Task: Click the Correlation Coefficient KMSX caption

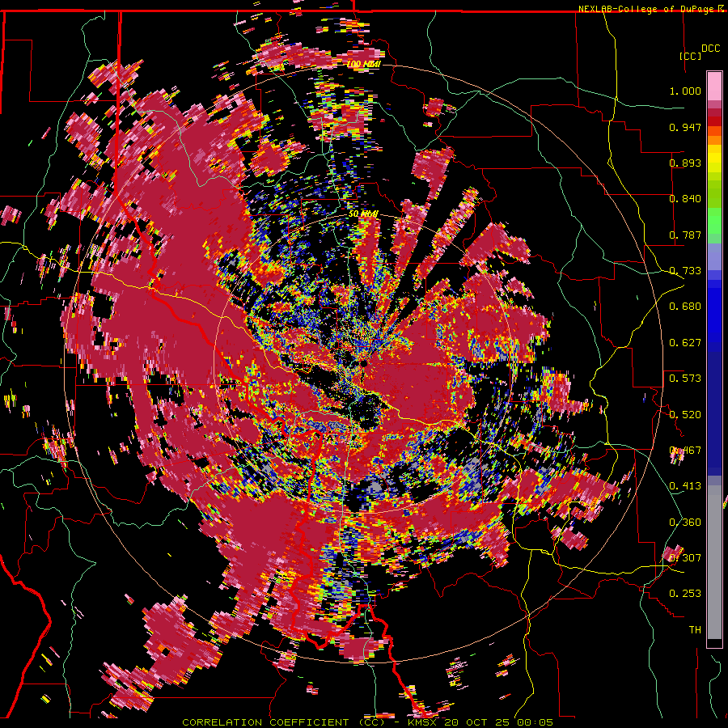Action: [367, 722]
